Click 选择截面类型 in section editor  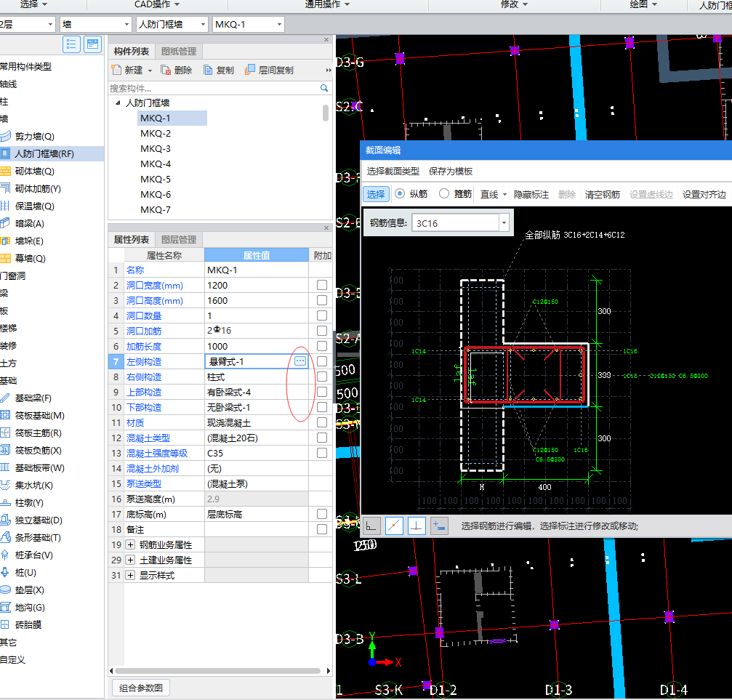pos(393,172)
